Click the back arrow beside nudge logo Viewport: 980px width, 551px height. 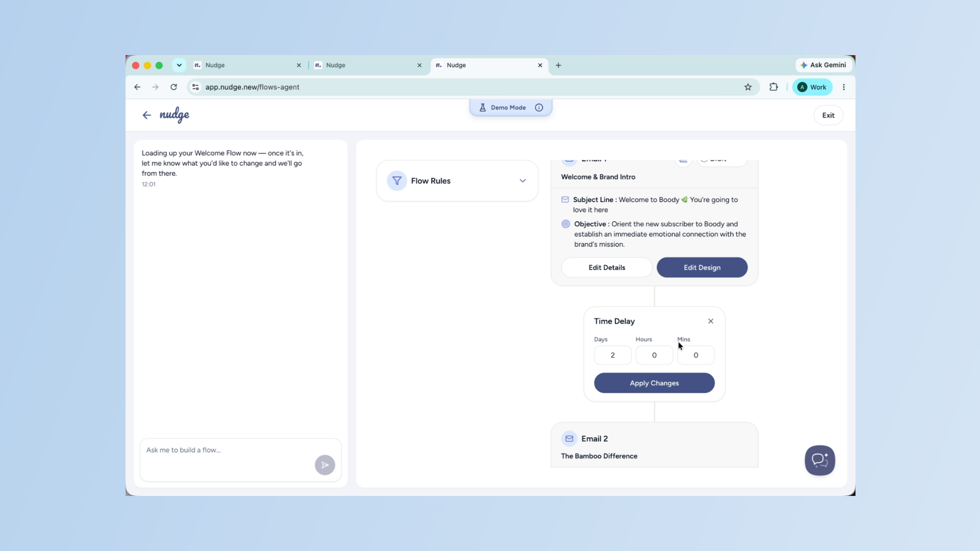[x=146, y=115]
